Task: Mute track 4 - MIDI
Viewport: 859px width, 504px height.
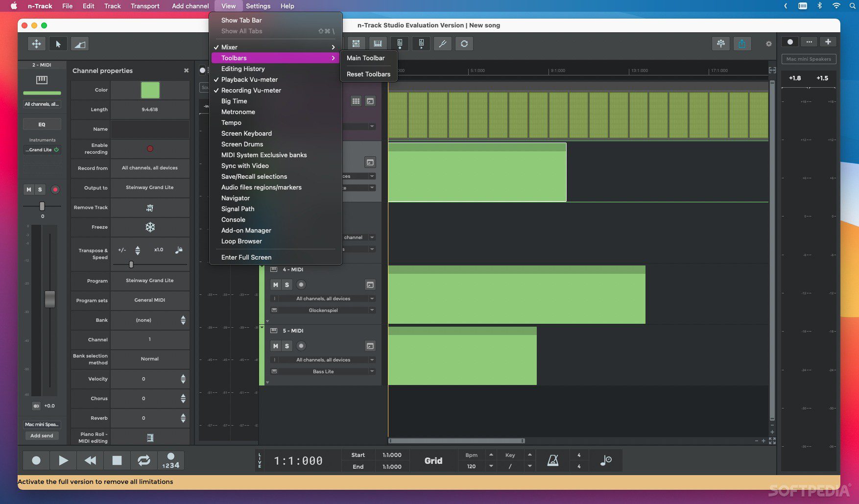Action: pos(275,285)
